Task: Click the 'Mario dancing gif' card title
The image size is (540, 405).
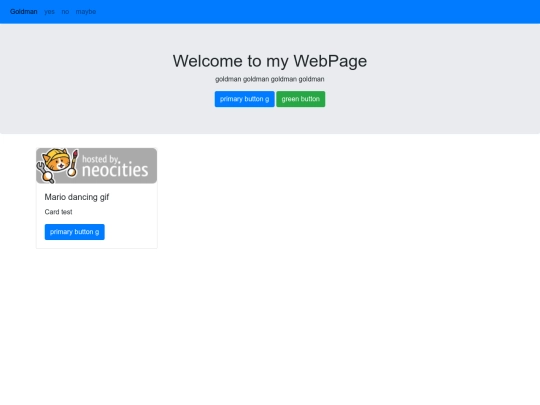Action: tap(77, 197)
